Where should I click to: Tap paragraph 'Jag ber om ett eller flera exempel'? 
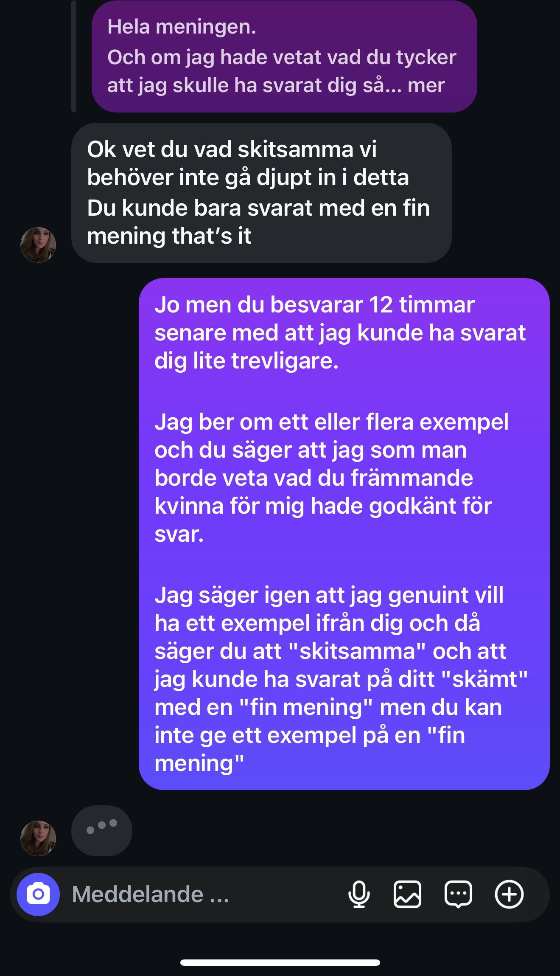pyautogui.click(x=332, y=478)
